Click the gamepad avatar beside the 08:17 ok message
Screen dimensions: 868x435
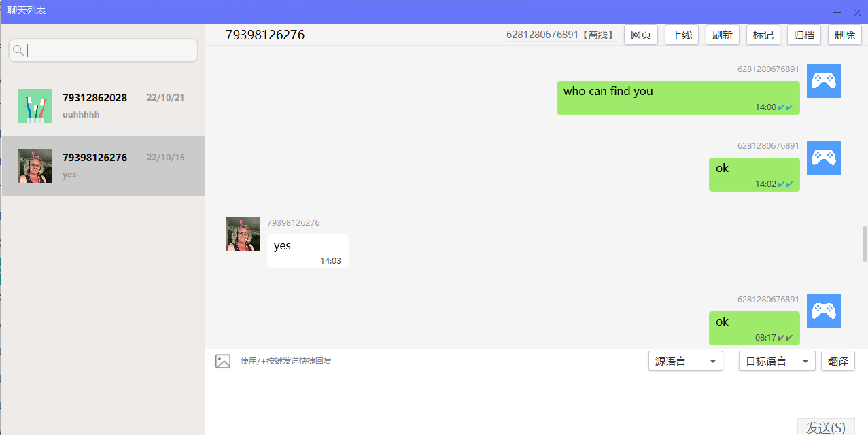click(x=824, y=311)
